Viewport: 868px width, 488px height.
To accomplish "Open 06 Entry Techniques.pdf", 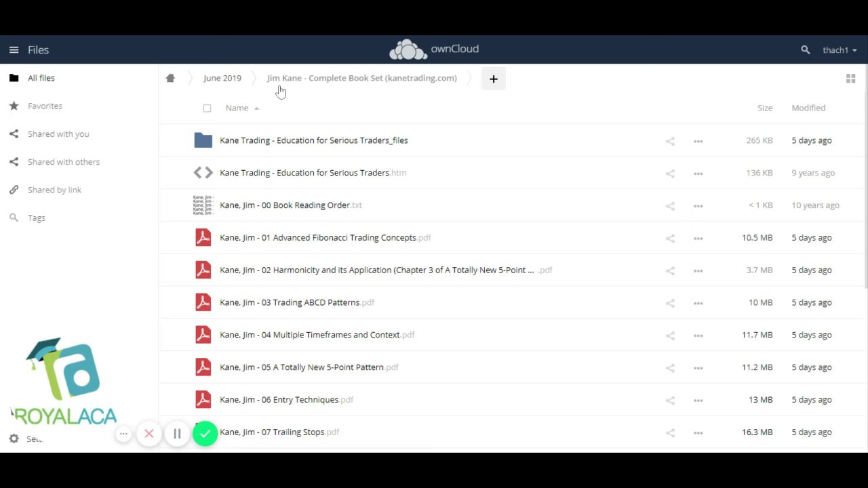I will [287, 400].
